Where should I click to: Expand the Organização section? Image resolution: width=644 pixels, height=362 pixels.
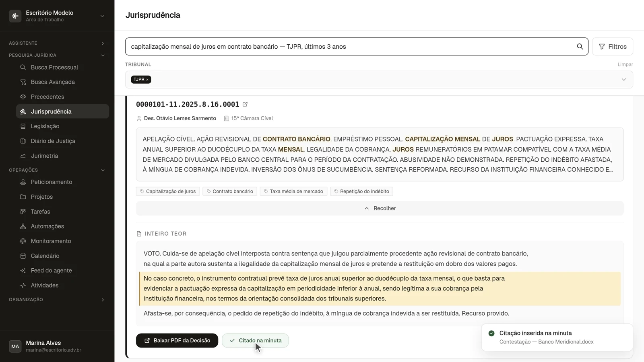coord(103,300)
